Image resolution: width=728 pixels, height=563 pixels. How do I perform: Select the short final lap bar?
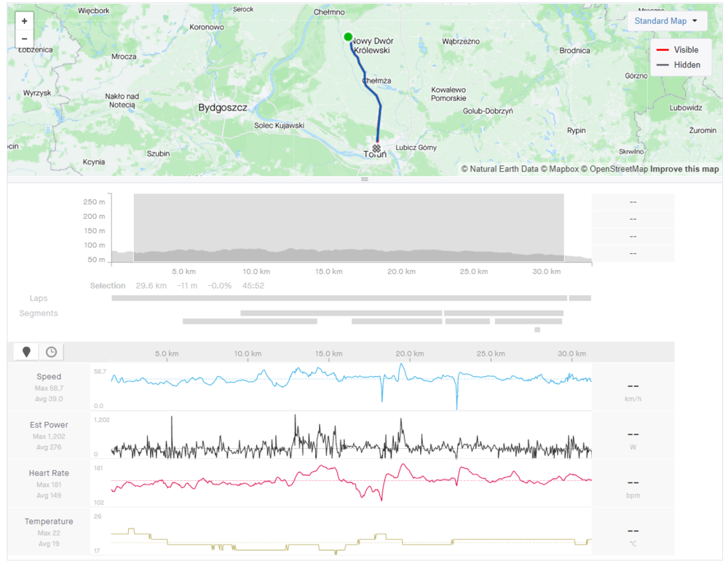(x=579, y=298)
